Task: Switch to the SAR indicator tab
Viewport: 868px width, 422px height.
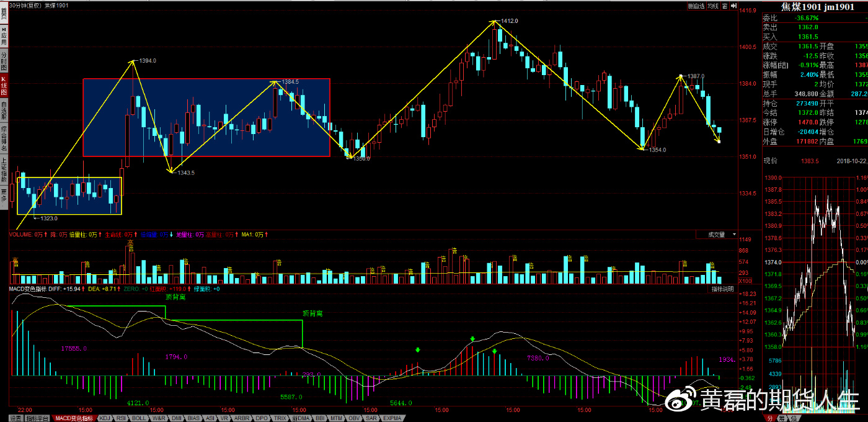Action: click(371, 418)
